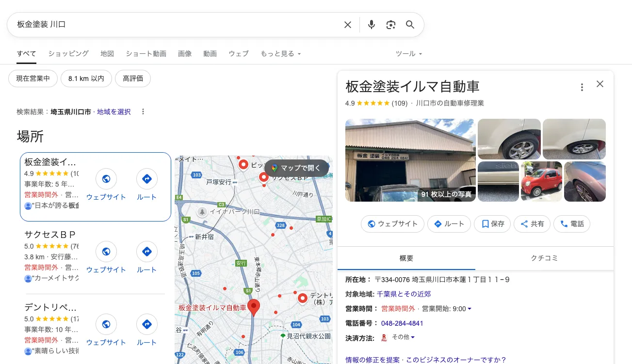This screenshot has height=364, width=632.
Task: Click the 板金塗装イルマ自動車 panel heading
Action: pyautogui.click(x=412, y=87)
